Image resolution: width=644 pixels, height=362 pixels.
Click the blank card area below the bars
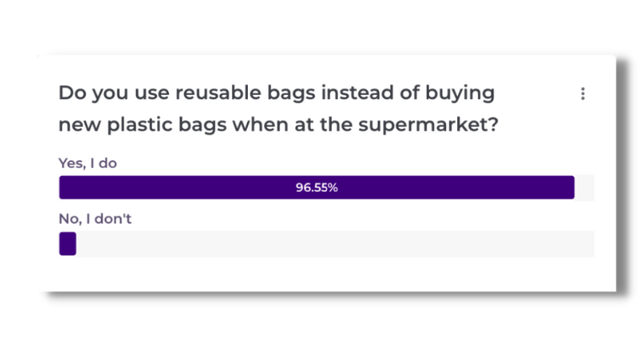tap(327, 274)
